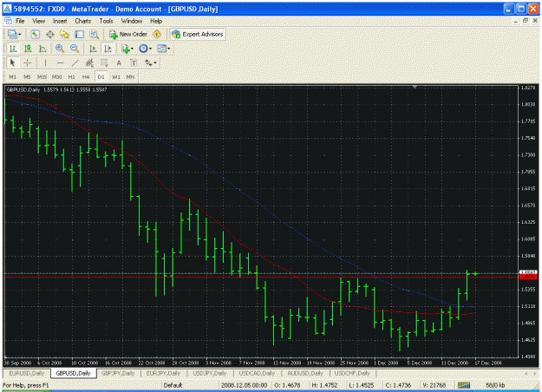Switch timeframe to M5
The image size is (542, 392).
[x=27, y=76]
